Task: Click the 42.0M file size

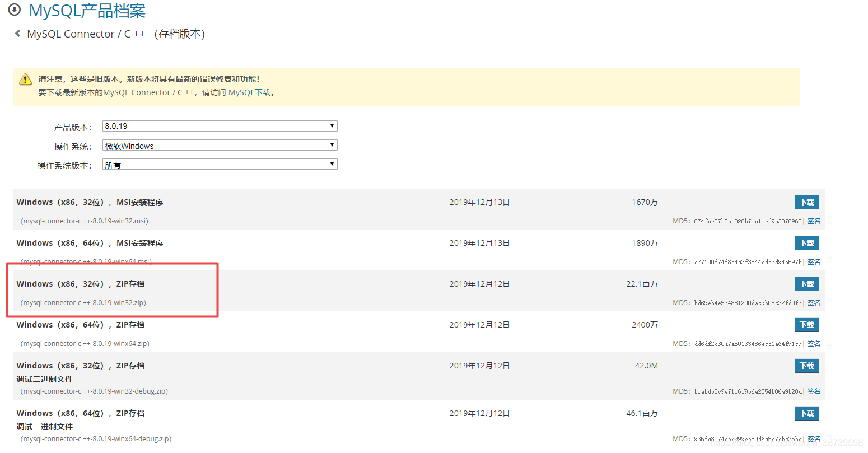Action: click(x=646, y=366)
